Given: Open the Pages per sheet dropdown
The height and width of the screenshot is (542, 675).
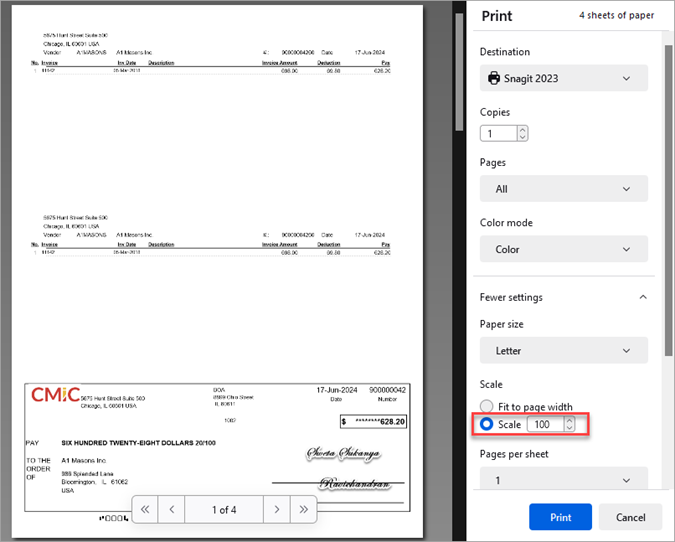Looking at the screenshot, I should point(564,479).
